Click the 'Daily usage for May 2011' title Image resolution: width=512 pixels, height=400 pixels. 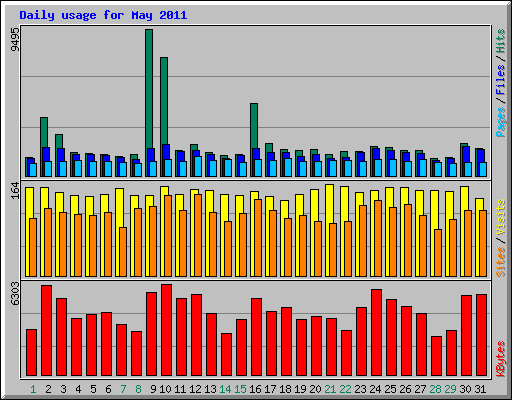(x=103, y=15)
